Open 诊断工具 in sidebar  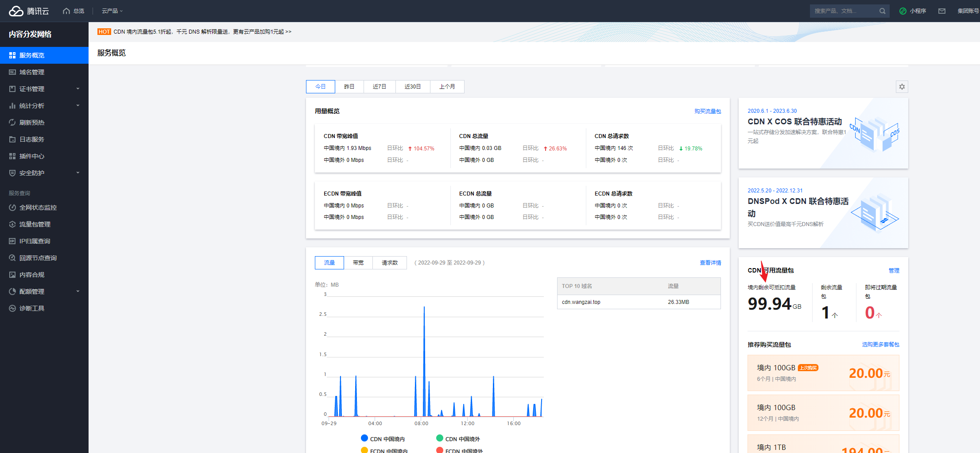[x=32, y=308]
